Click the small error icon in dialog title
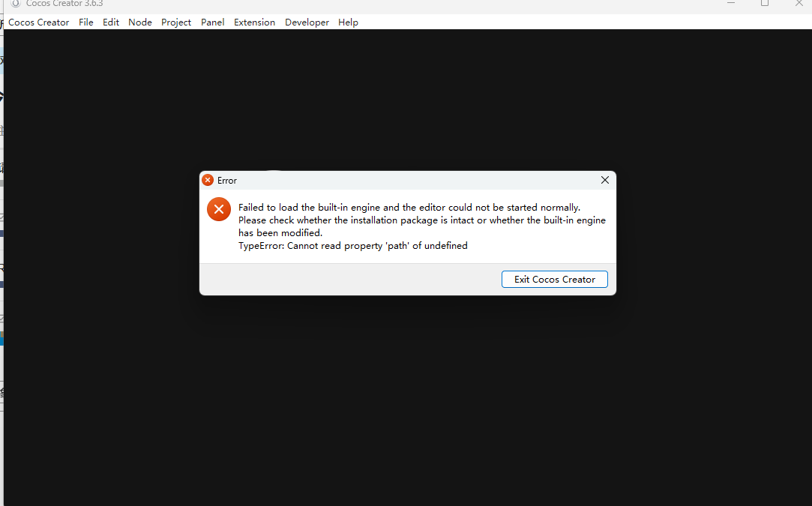Viewport: 812px width, 506px height. [208, 180]
